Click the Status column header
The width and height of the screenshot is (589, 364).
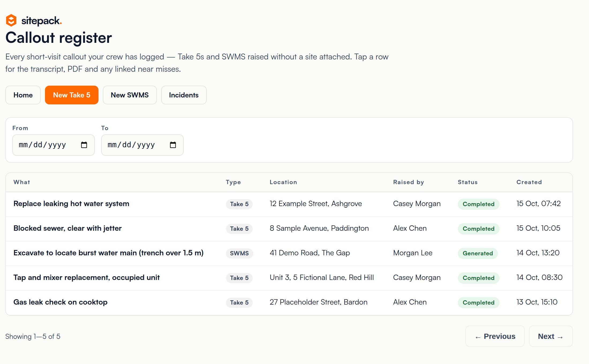click(468, 182)
